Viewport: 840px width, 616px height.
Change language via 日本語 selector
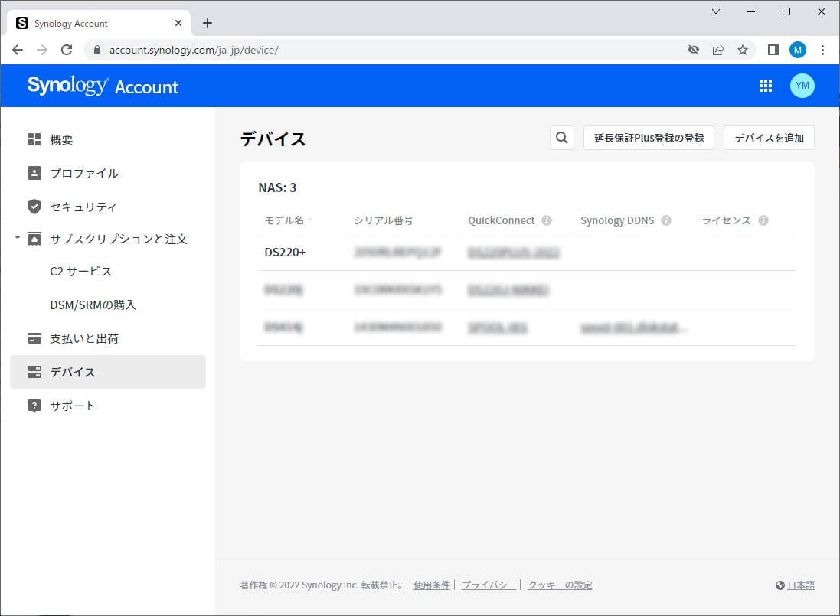(x=795, y=585)
